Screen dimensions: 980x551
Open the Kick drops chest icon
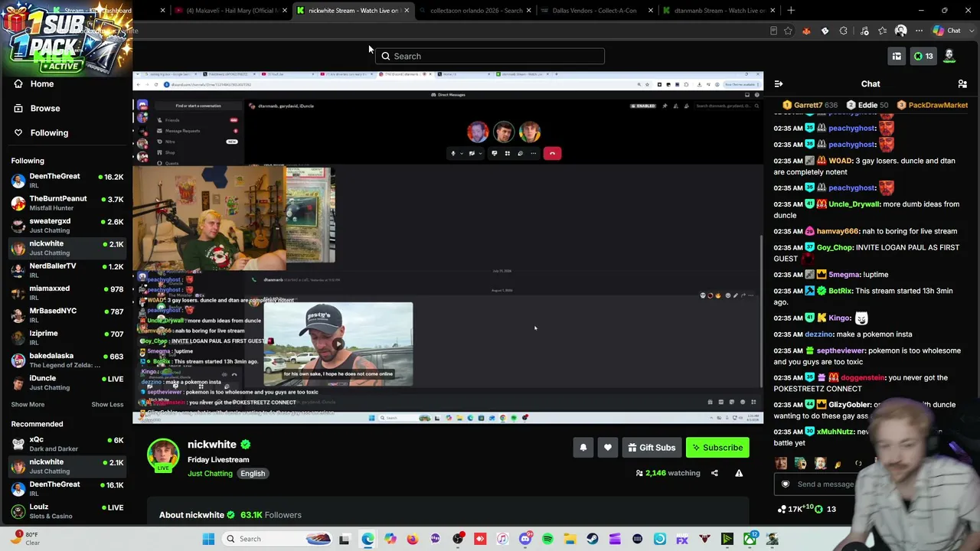tap(897, 56)
